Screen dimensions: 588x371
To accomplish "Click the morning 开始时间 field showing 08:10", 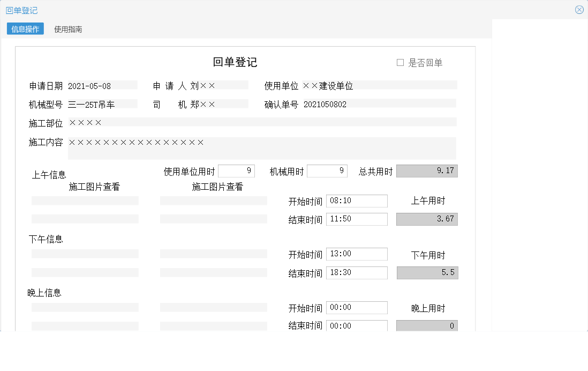I will pyautogui.click(x=357, y=201).
